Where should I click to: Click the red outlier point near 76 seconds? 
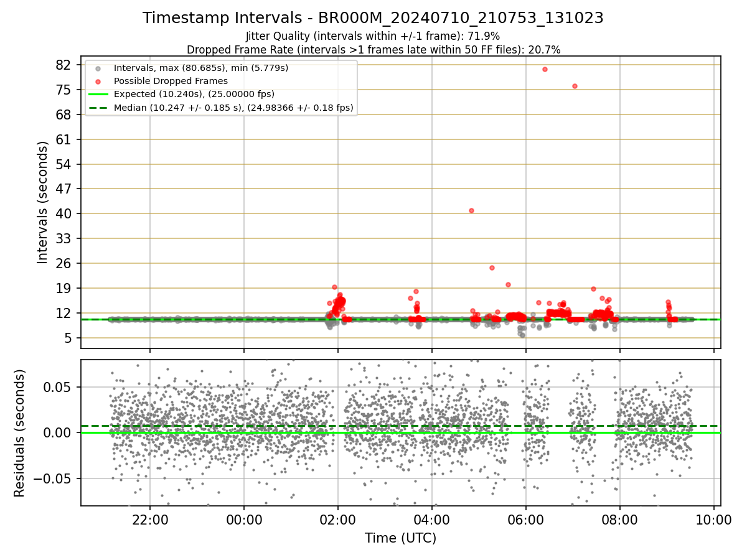pos(575,86)
